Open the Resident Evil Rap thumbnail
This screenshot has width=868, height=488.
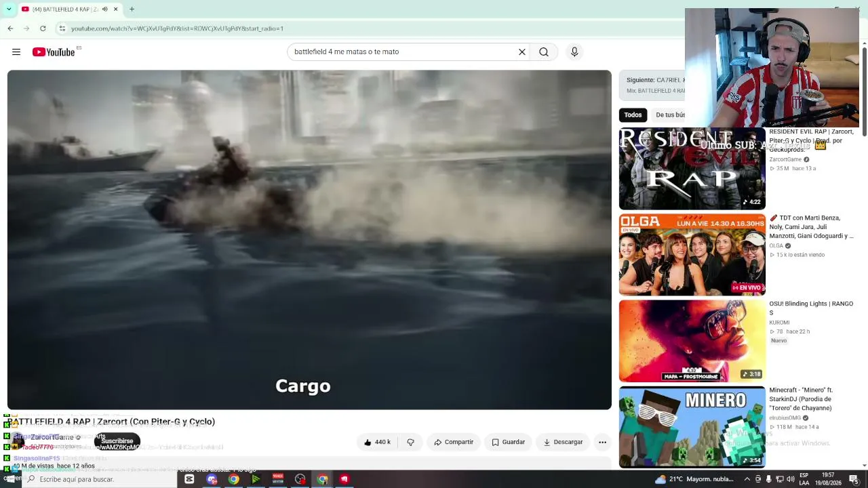pos(692,169)
